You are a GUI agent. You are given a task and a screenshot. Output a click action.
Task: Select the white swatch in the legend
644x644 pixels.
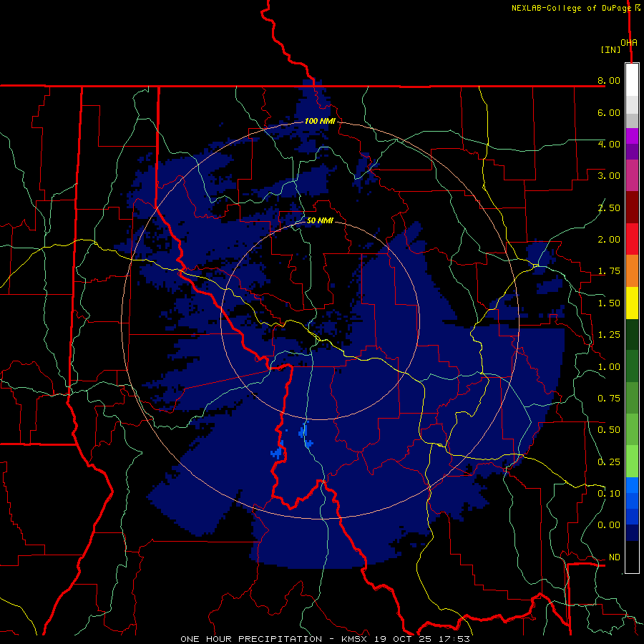[632, 80]
